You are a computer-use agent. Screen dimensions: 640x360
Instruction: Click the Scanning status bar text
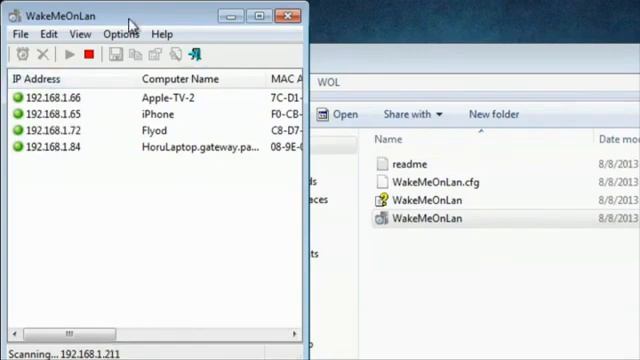tap(64, 354)
